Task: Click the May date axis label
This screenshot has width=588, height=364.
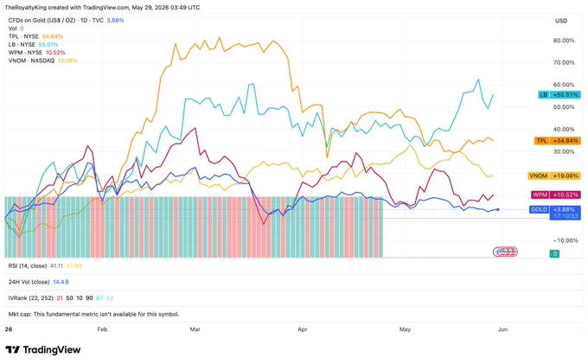Action: pyautogui.click(x=405, y=329)
